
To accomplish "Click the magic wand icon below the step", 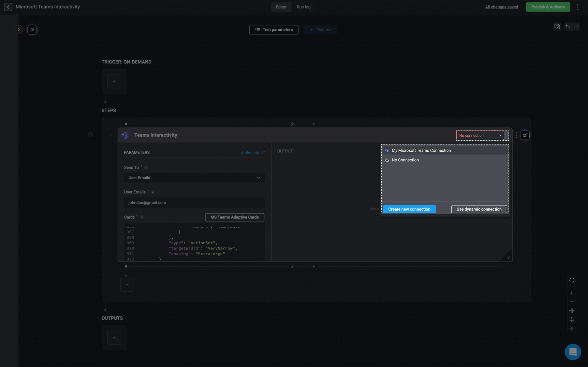I will pos(292,266).
